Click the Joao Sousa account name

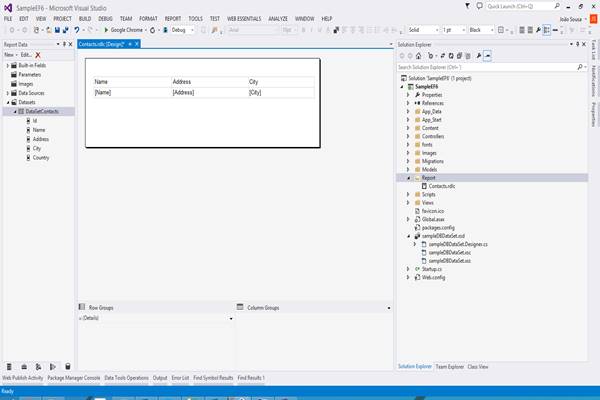(x=571, y=19)
